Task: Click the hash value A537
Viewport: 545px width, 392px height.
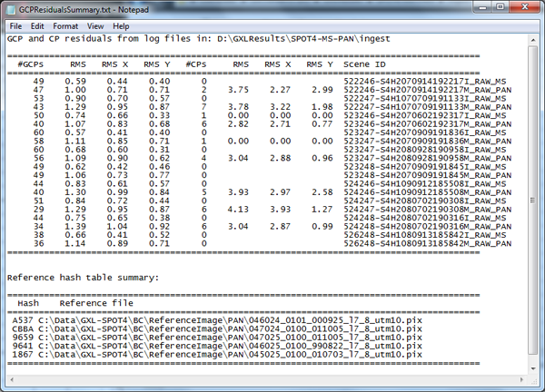Action: coord(23,320)
